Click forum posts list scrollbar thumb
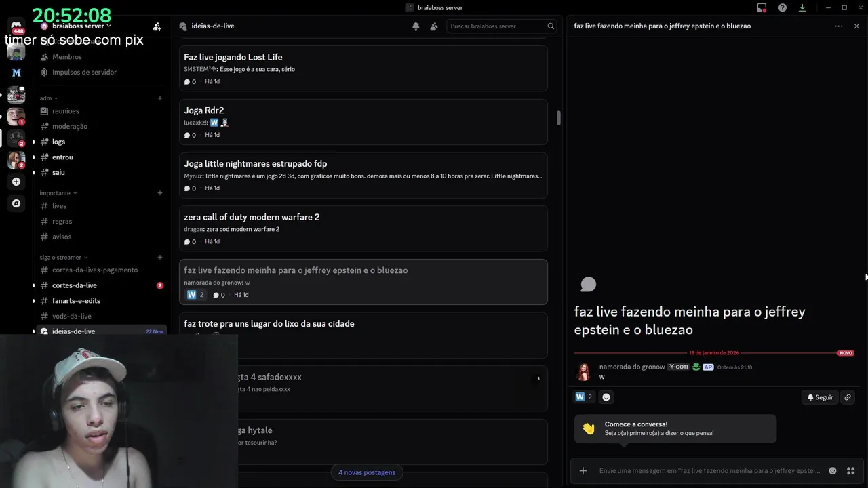868x488 pixels. tap(559, 118)
